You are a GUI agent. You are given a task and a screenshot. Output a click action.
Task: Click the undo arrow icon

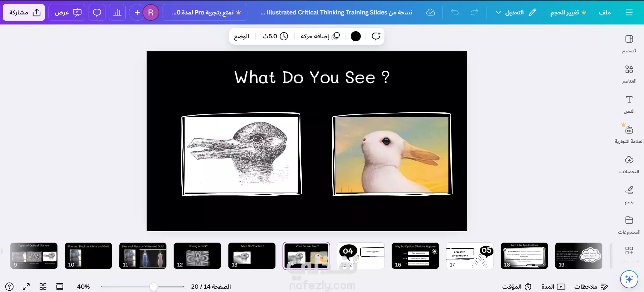(x=455, y=12)
